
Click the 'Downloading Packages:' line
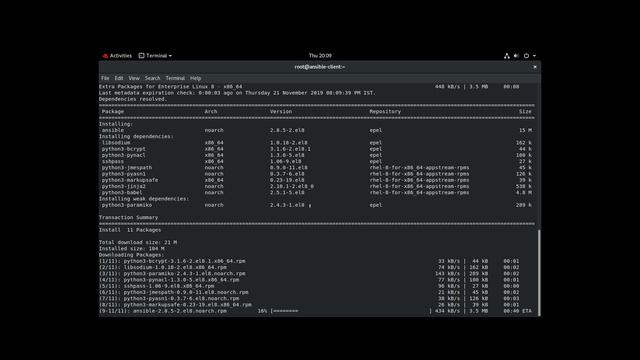click(x=131, y=255)
